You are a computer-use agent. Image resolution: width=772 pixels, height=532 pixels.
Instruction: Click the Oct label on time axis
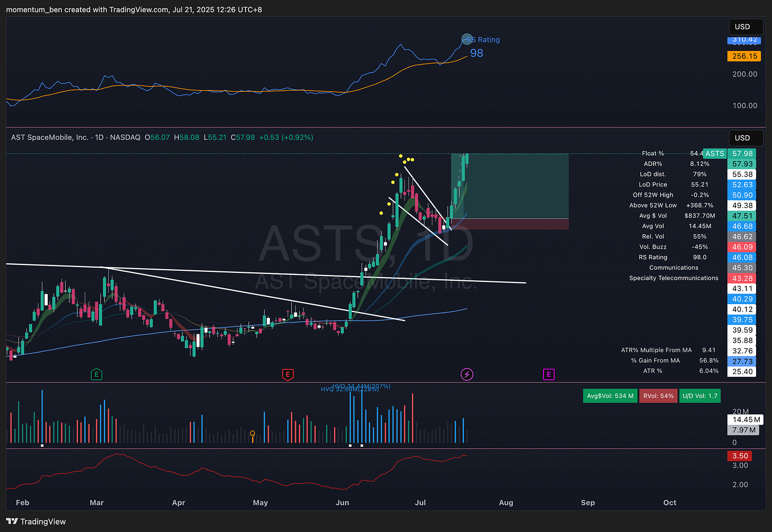point(670,502)
